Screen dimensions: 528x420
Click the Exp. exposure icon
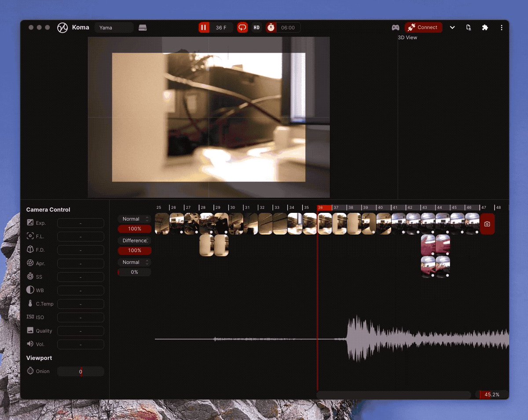[30, 223]
